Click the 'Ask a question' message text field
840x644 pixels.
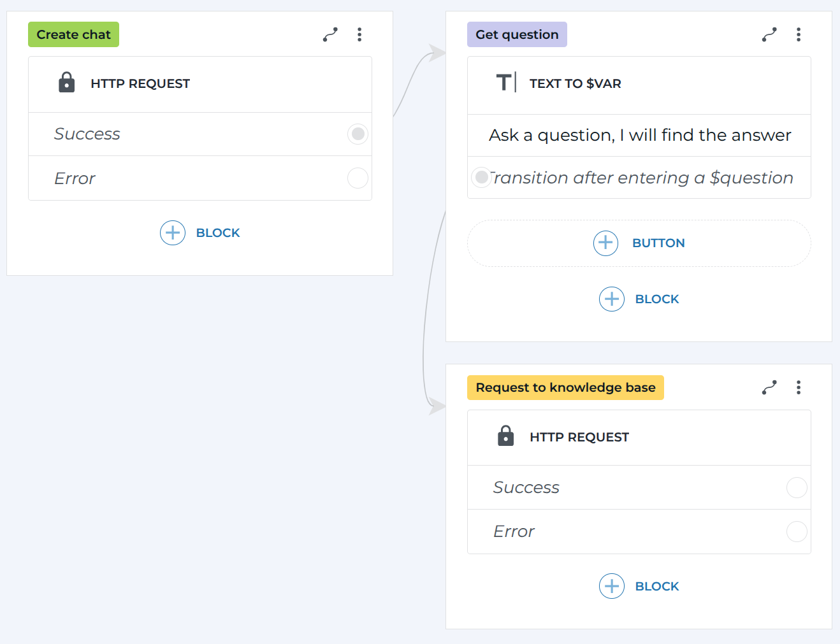(639, 135)
